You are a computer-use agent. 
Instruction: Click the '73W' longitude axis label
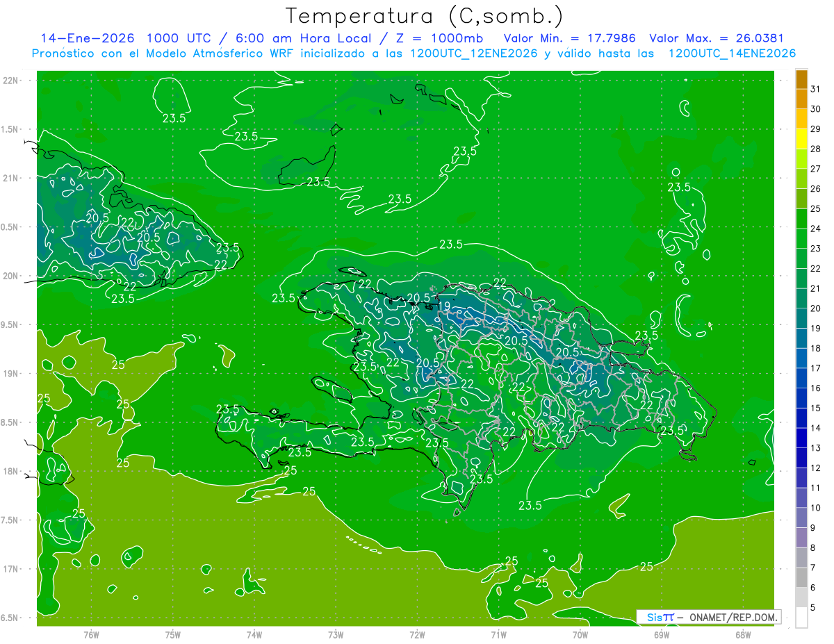[336, 634]
